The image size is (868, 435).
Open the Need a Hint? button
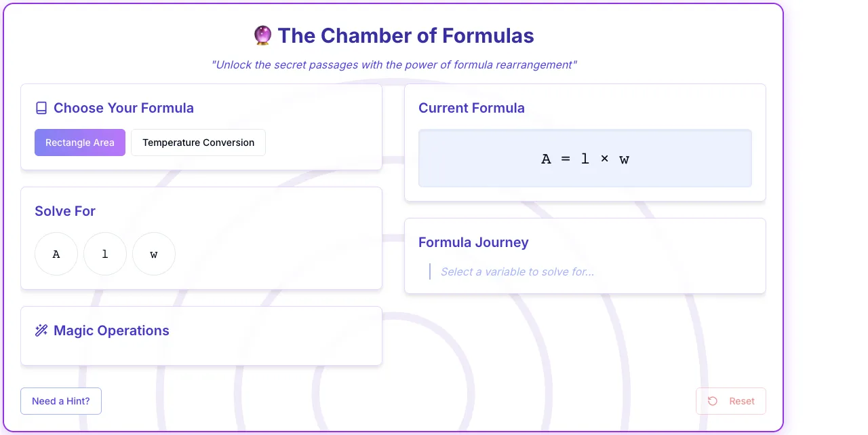[x=61, y=401]
